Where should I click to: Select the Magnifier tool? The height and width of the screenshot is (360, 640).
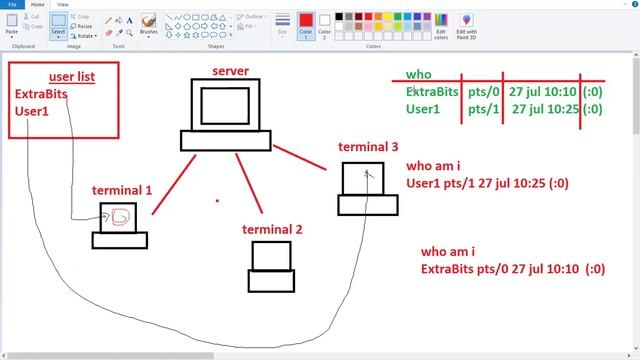(129, 33)
